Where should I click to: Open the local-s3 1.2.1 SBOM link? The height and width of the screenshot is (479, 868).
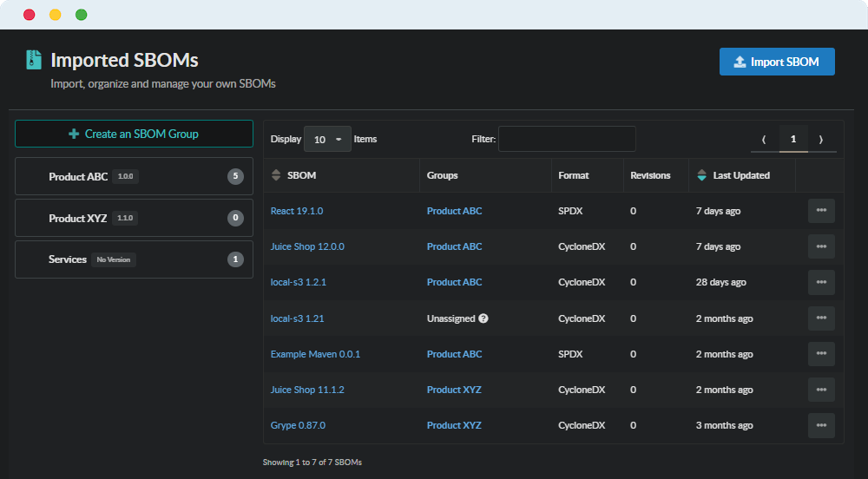tap(299, 282)
